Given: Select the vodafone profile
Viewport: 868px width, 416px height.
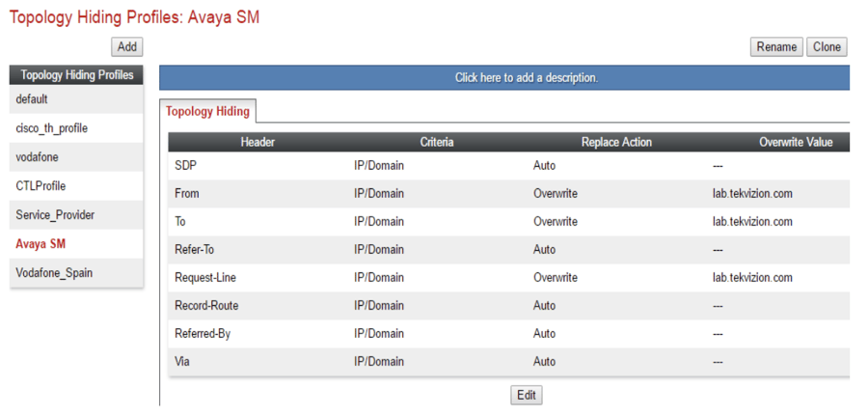Looking at the screenshot, I should [76, 157].
